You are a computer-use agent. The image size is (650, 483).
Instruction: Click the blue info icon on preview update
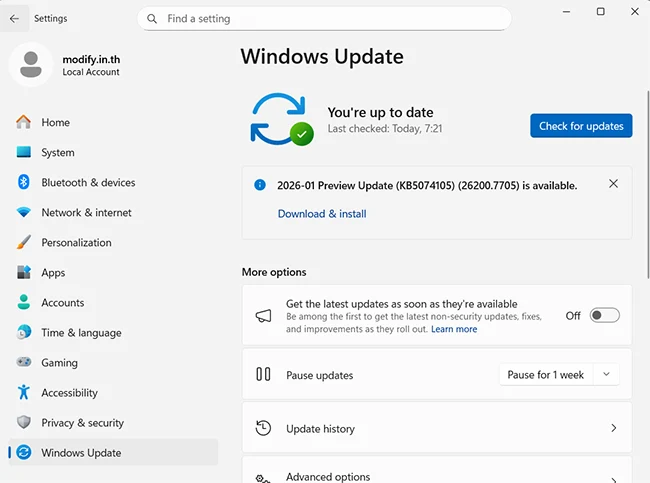[260, 185]
